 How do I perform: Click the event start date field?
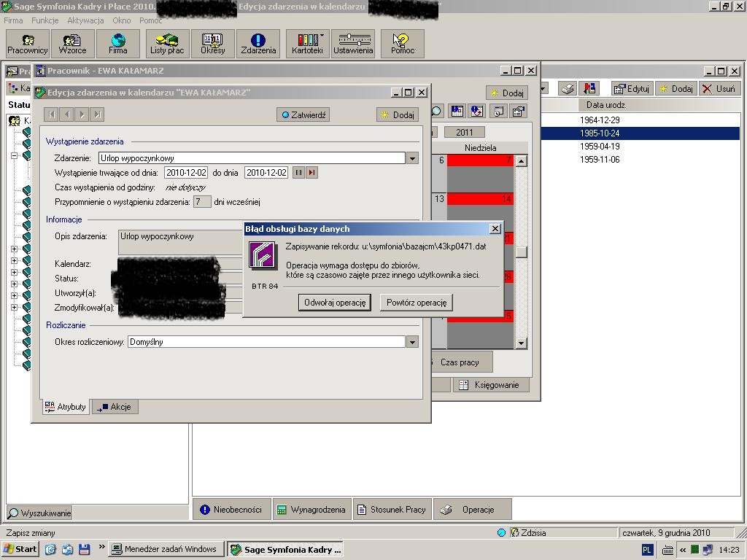pyautogui.click(x=185, y=173)
